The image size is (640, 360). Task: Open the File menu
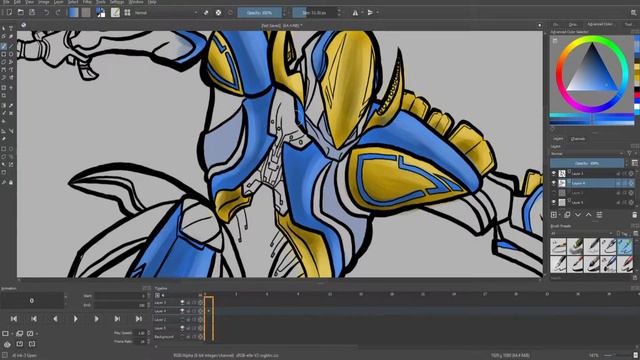pos(6,2)
